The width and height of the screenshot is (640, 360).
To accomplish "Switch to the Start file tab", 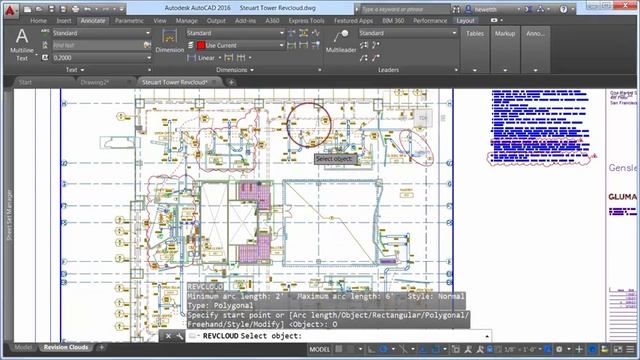I will (x=25, y=82).
